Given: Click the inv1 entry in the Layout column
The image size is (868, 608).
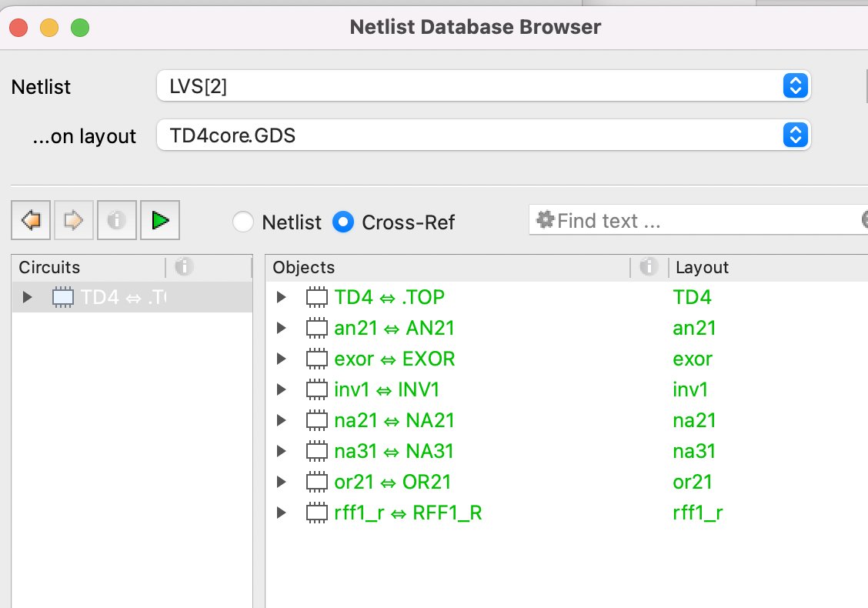Looking at the screenshot, I should pos(690,390).
